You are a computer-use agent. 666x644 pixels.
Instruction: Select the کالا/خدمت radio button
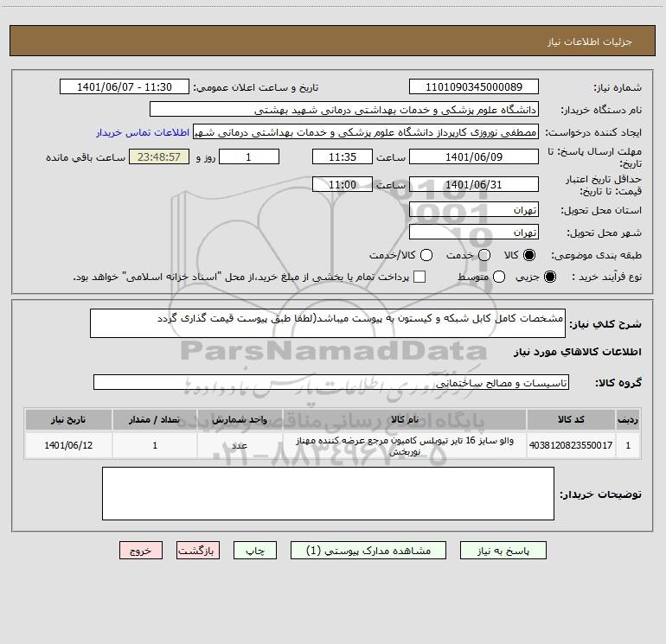[x=426, y=255]
